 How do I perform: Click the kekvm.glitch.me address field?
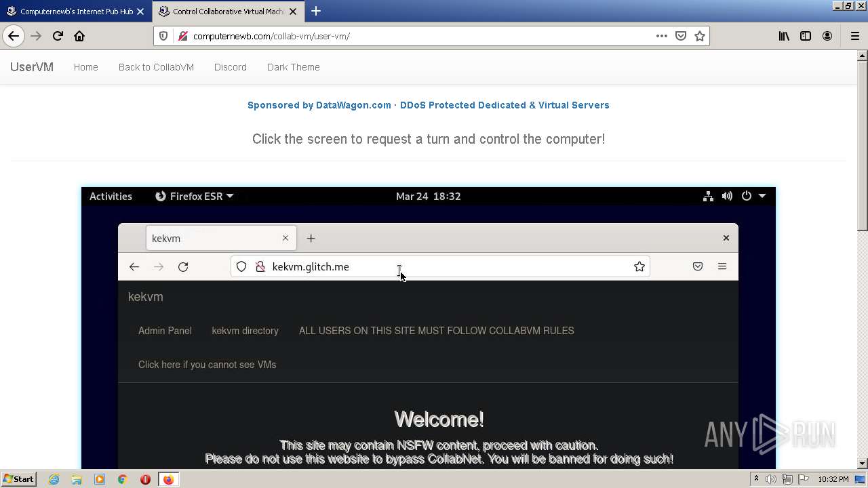440,266
